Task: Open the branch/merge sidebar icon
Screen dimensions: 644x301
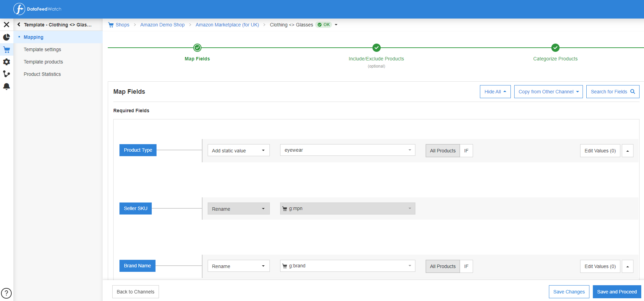Action: point(7,74)
